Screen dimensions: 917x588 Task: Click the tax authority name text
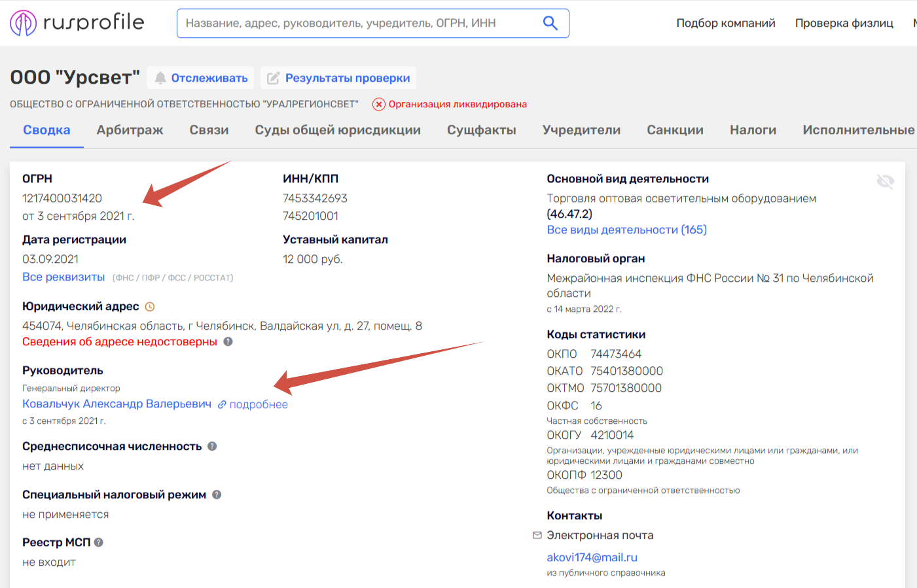pyautogui.click(x=710, y=286)
